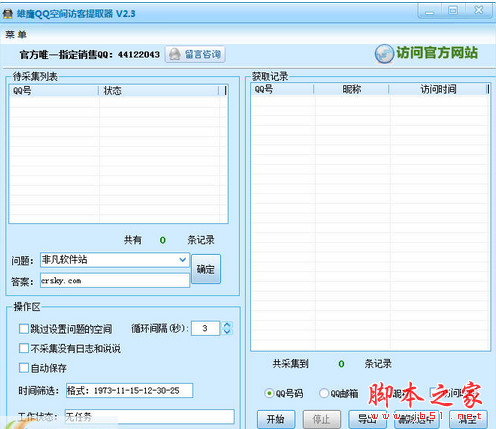Click the avatar icon on the 留言咨询 button
This screenshot has height=429, width=496.
[x=175, y=54]
